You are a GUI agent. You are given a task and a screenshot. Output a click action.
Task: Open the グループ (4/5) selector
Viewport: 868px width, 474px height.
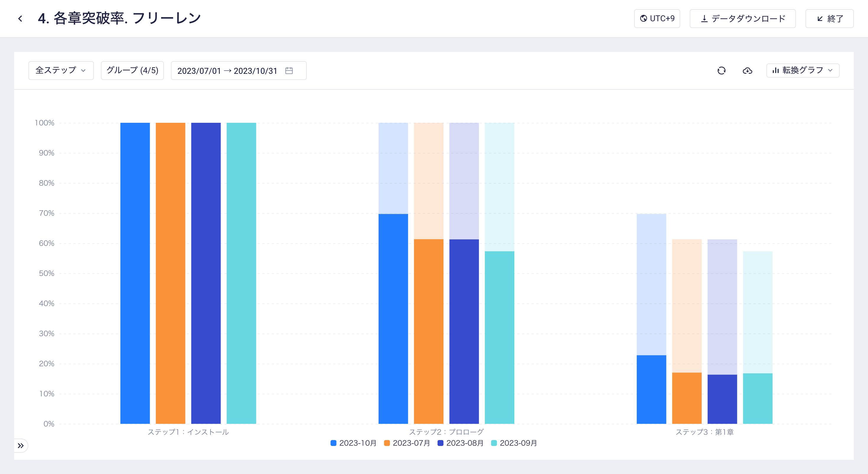pos(133,71)
